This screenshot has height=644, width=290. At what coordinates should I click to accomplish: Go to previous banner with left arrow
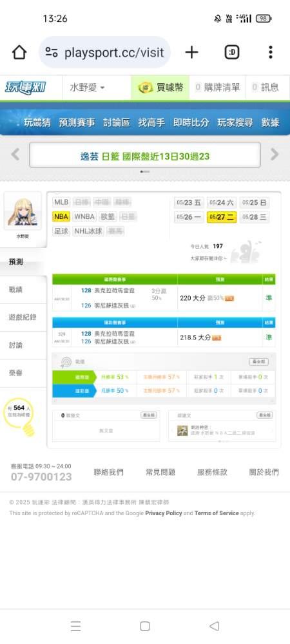tap(15, 155)
